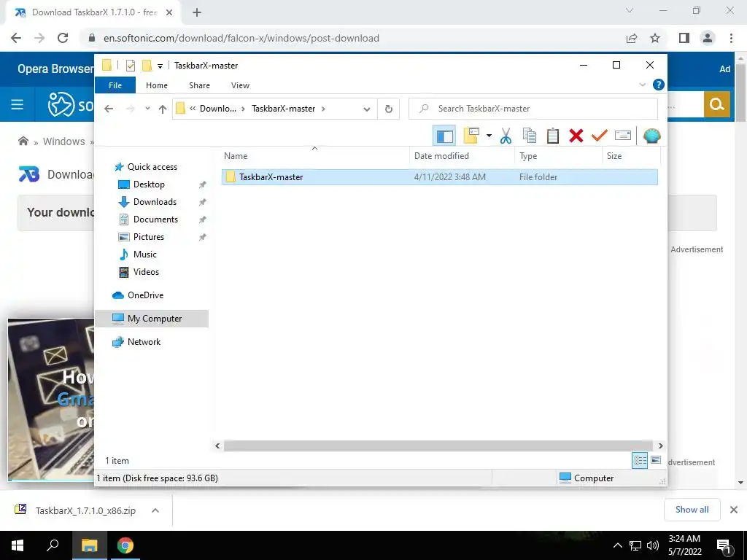
Task: Click the horizontal scrollbar right arrow
Action: (x=660, y=446)
